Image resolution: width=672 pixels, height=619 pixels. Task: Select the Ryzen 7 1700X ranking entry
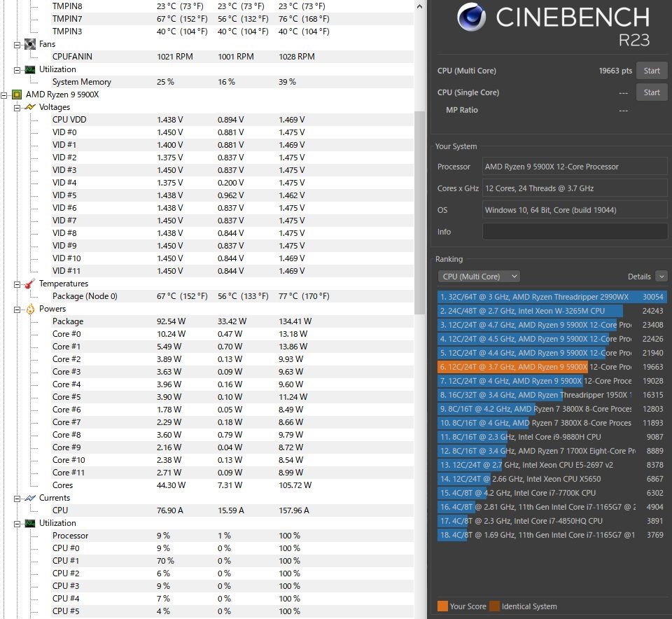(x=552, y=451)
